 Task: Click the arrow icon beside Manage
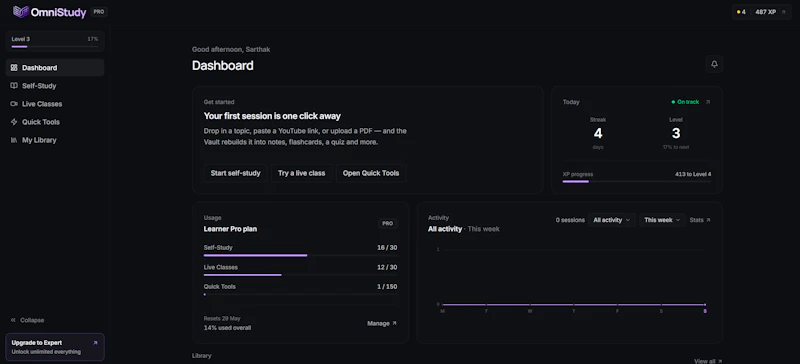coord(394,323)
